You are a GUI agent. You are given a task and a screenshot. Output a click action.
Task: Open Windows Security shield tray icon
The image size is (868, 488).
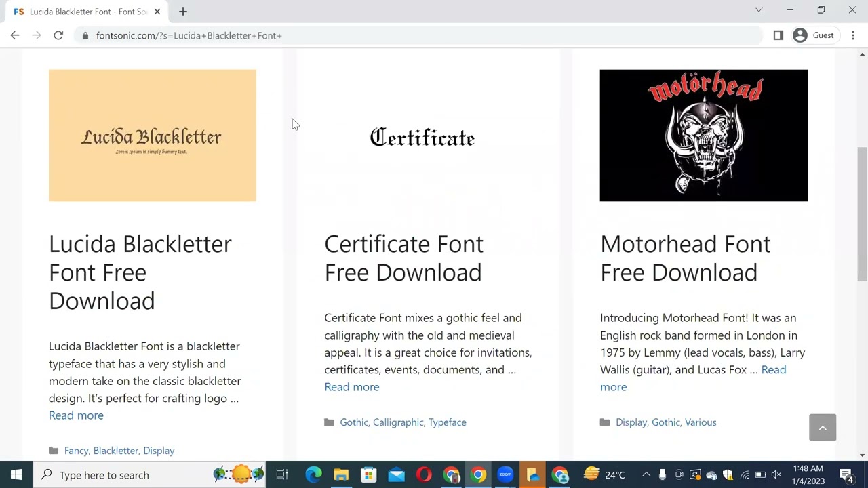[x=728, y=474]
